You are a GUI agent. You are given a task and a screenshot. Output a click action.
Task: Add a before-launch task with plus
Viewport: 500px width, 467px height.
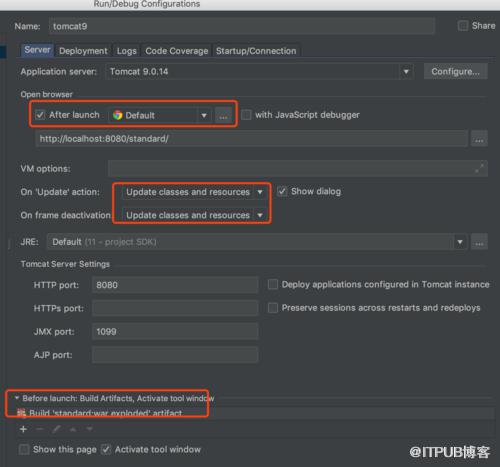pyautogui.click(x=23, y=429)
